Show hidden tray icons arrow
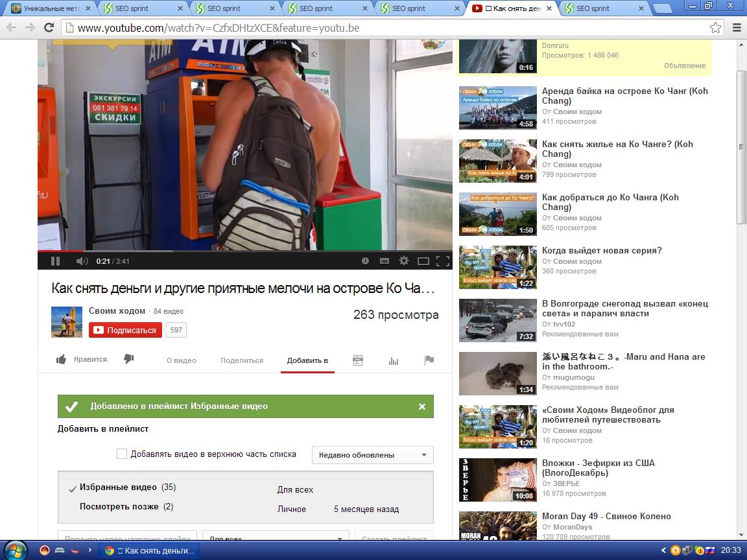The image size is (747, 560). click(x=663, y=550)
